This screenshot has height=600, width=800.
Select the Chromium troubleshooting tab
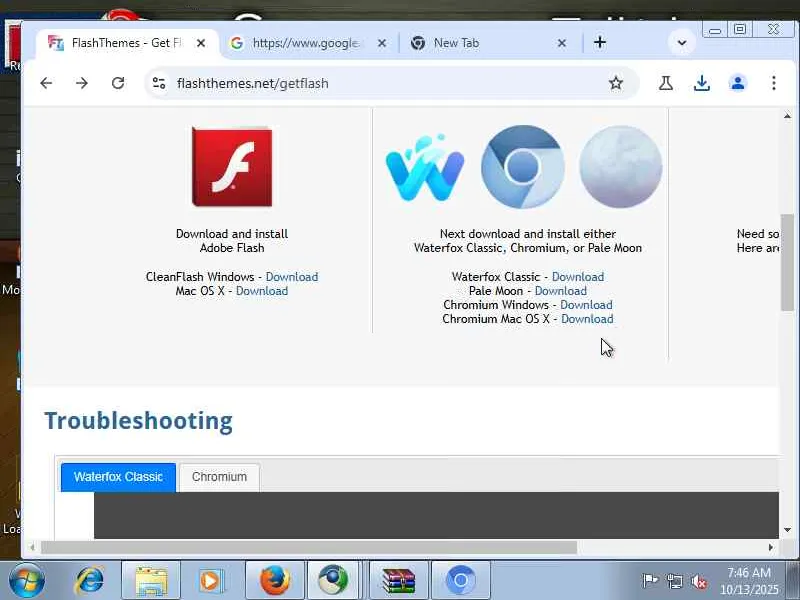(x=219, y=477)
